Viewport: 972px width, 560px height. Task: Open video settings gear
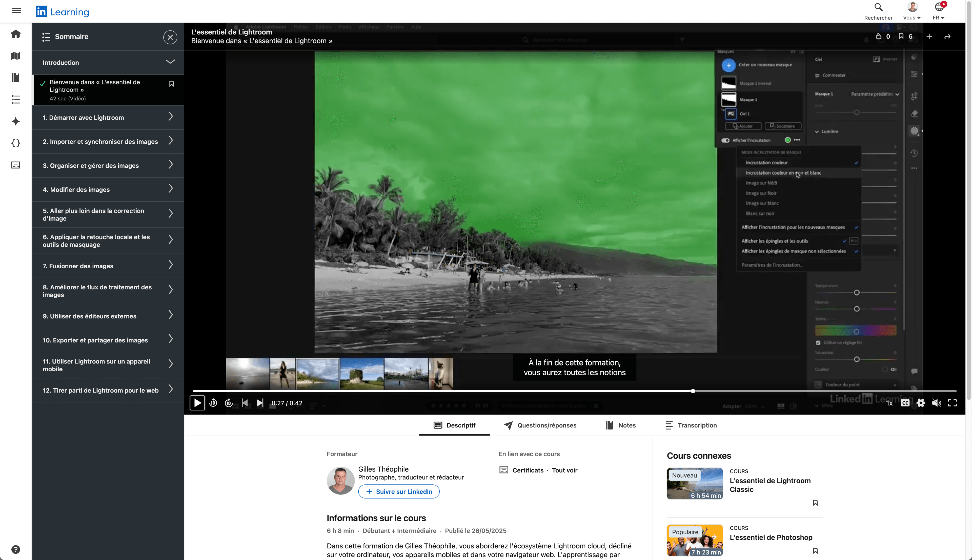[921, 403]
